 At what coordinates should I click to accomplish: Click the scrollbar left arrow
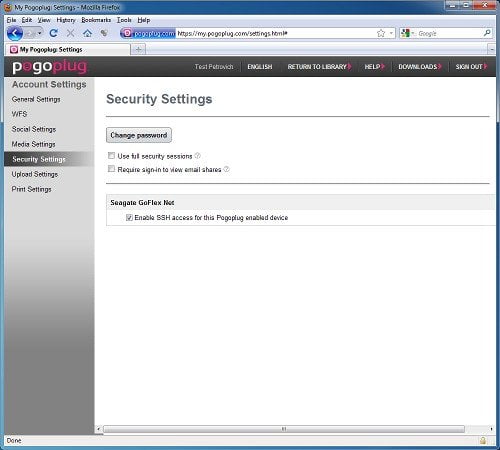click(98, 429)
